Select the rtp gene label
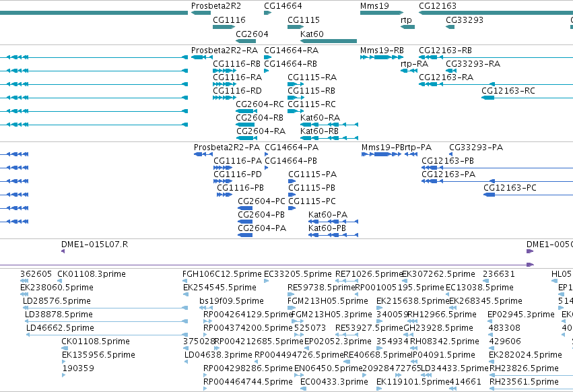Screen dimensions: 573x392 click(x=406, y=20)
